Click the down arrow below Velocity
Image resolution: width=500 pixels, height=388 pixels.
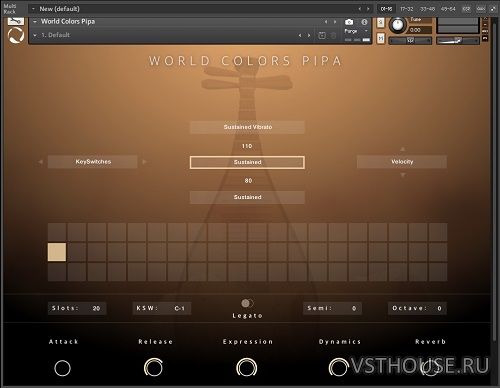[x=403, y=175]
